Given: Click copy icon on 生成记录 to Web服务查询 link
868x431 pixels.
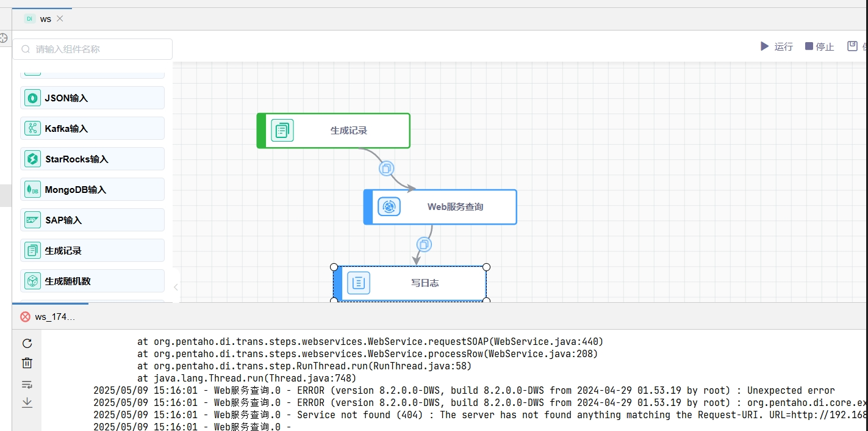Looking at the screenshot, I should (x=386, y=168).
